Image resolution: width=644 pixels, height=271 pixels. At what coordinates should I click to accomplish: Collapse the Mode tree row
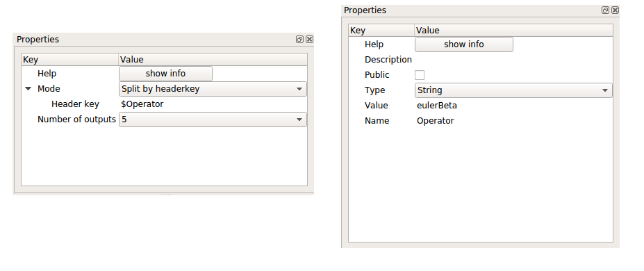[28, 89]
